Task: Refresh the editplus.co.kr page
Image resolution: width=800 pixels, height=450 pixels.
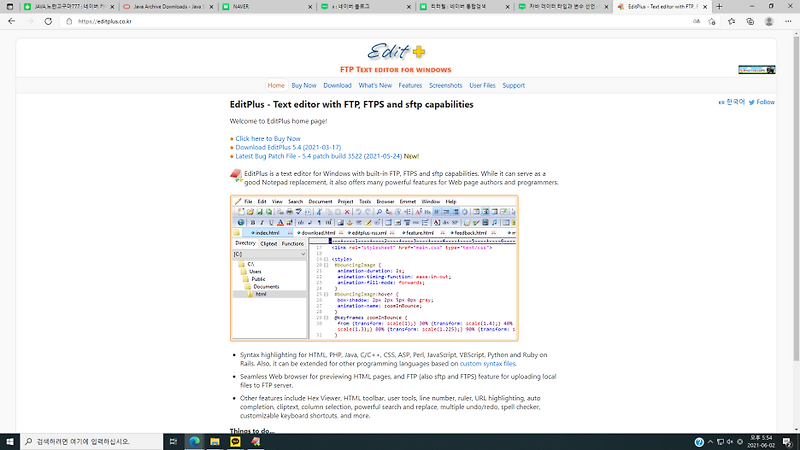Action: coord(48,21)
